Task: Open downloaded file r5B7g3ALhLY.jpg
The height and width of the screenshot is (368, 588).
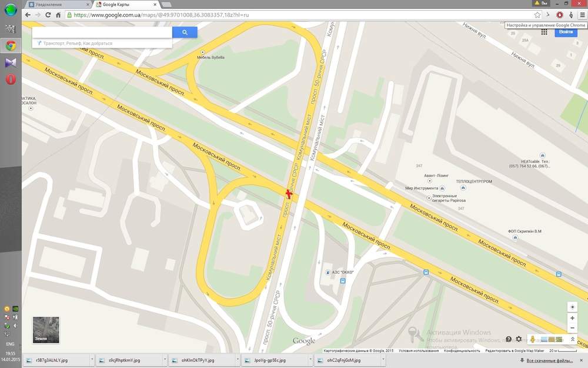Action: point(56,360)
